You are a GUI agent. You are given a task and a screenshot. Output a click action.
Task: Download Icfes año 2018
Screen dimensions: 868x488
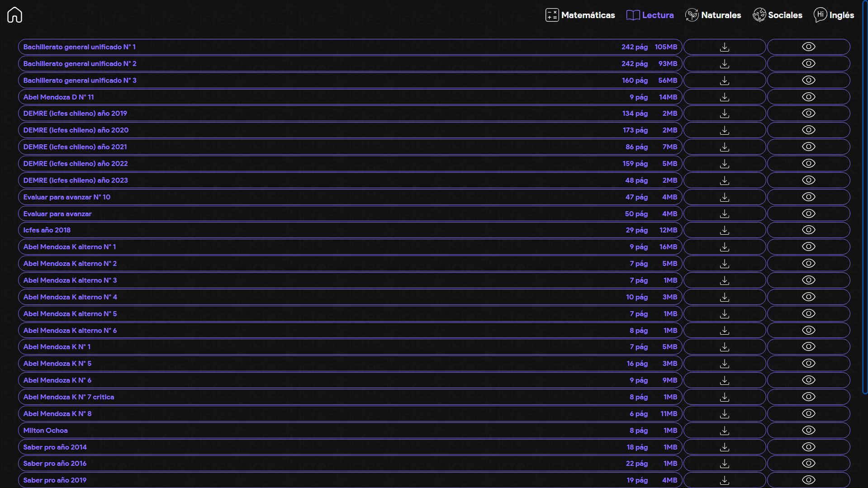725,230
